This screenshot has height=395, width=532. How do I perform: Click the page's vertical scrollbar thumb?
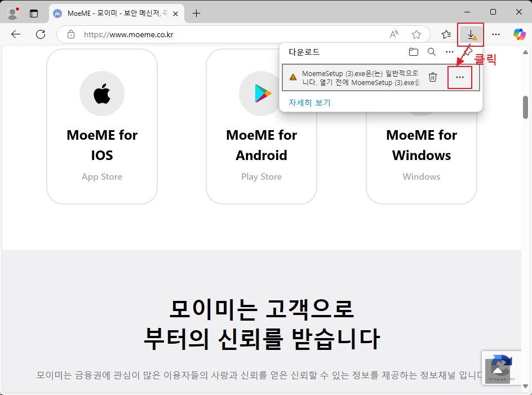[525, 107]
